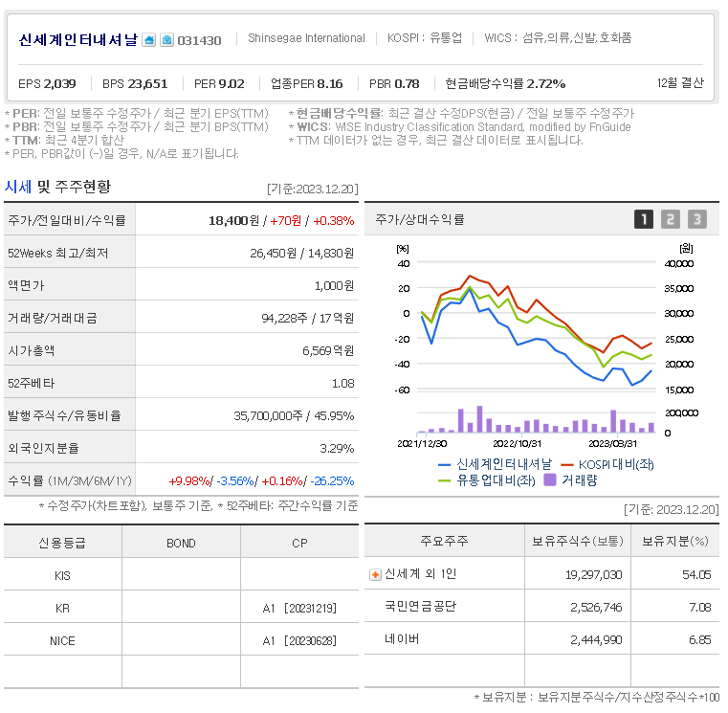Select EPS value 2,039
Viewport: 728px width, 713px height.
[60, 84]
